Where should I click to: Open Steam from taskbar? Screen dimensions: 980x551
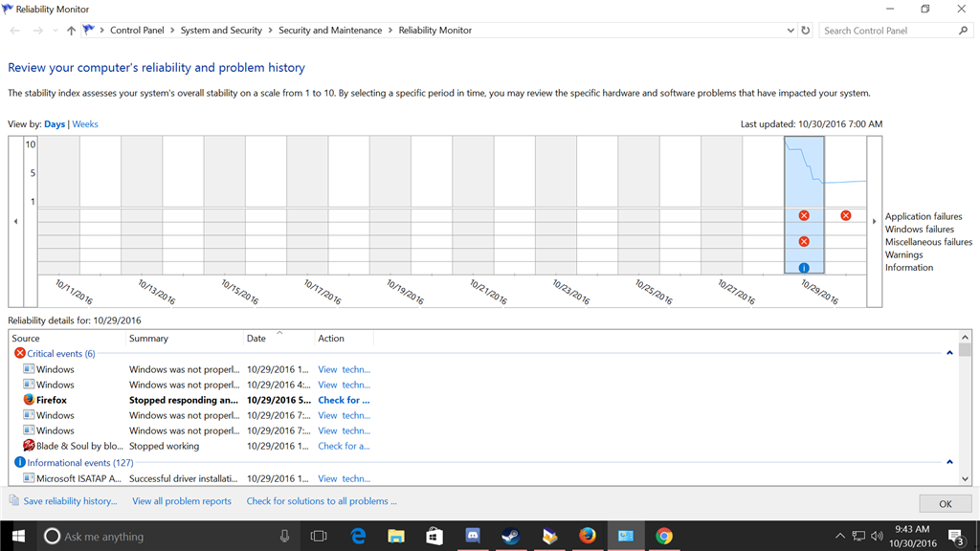[511, 536]
